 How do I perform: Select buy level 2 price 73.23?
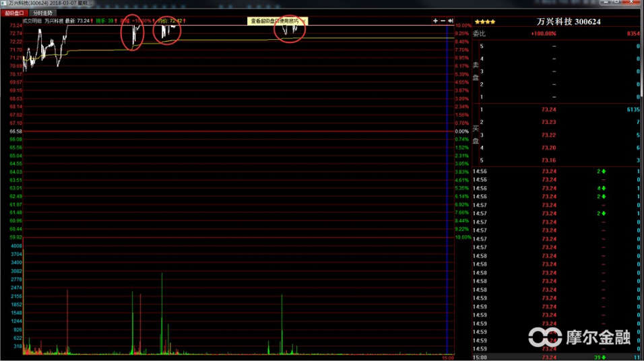549,122
